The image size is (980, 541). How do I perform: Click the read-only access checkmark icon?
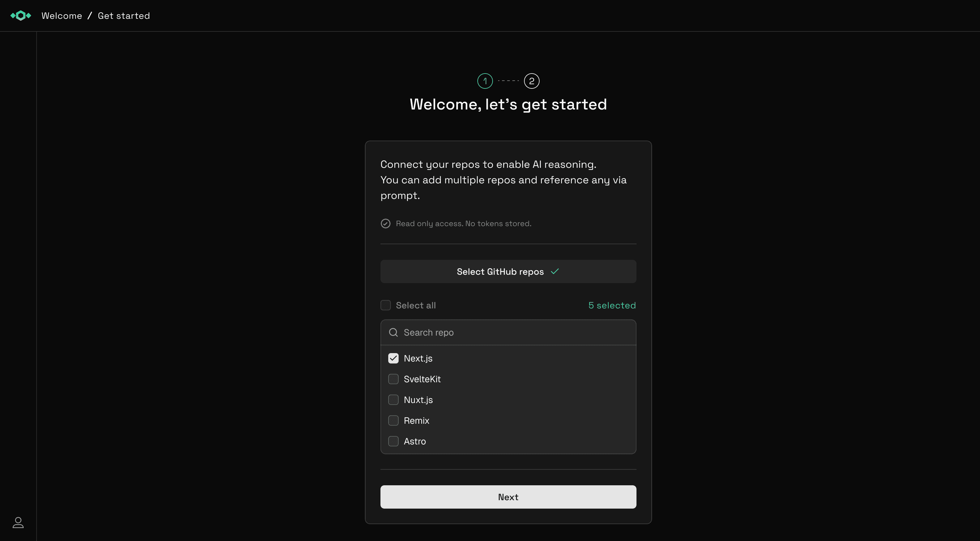pos(385,223)
